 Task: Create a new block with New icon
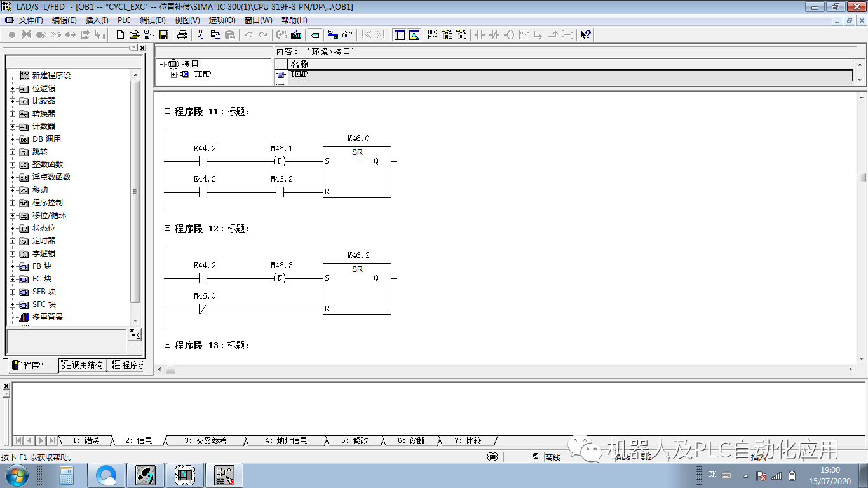coord(120,35)
